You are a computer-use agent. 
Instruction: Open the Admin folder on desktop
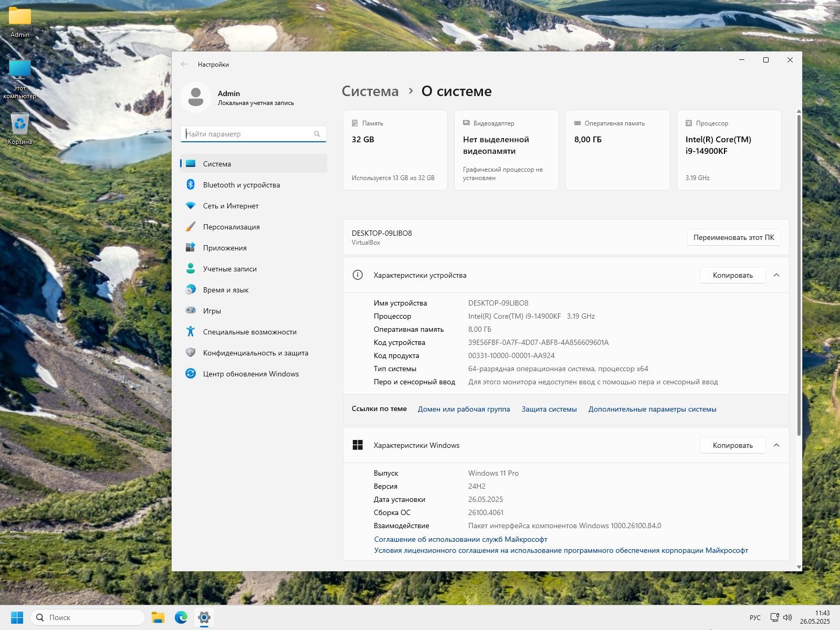click(20, 22)
